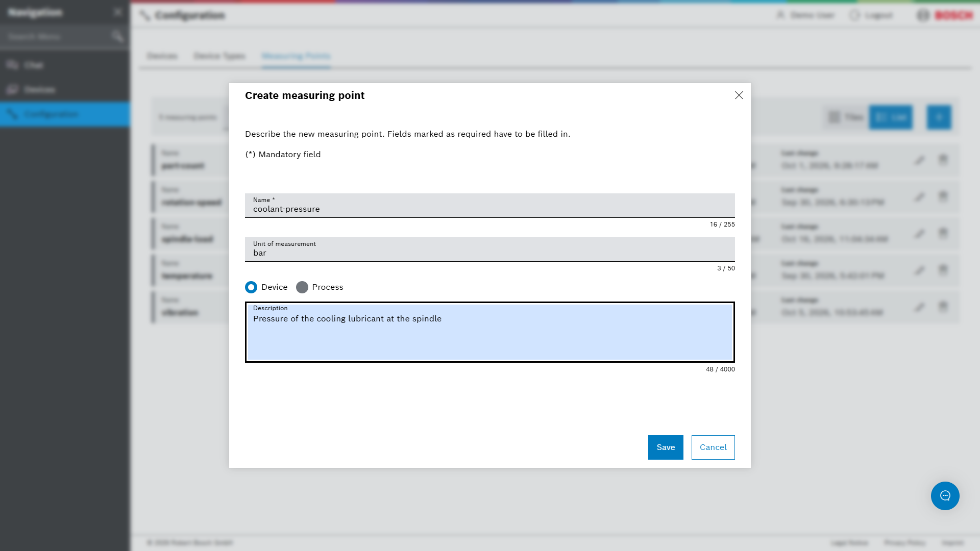Click the Create measuring point dialog title
Viewport: 980px width, 551px height.
click(x=305, y=95)
